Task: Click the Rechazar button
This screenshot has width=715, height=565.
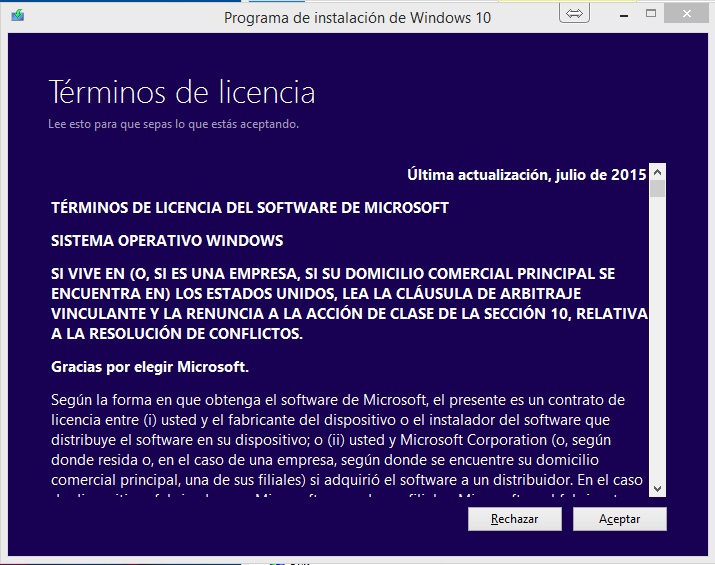Action: click(514, 519)
